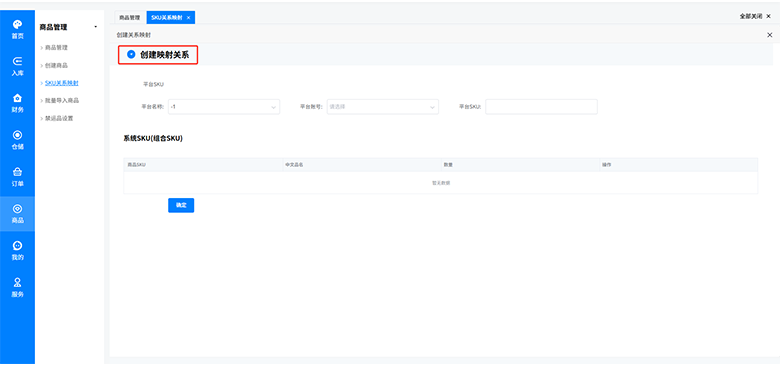Select the 商品 products eye icon
Viewport: 780px width, 366px height.
17,209
